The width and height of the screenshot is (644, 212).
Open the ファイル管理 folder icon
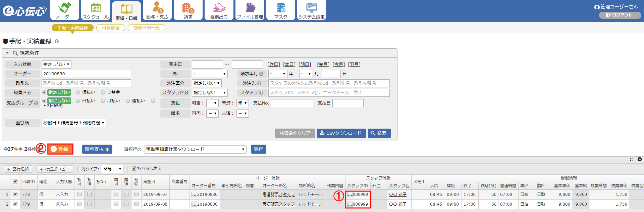pyautogui.click(x=250, y=10)
